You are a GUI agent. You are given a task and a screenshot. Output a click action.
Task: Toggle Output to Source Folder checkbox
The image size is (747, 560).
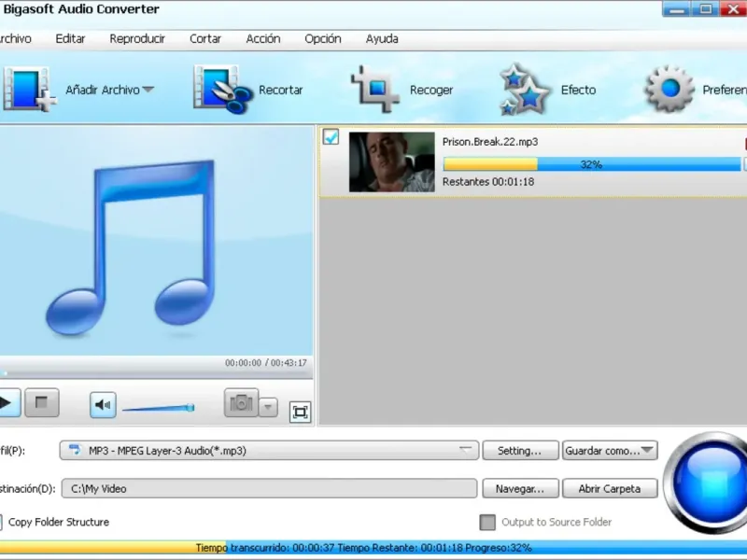(487, 523)
